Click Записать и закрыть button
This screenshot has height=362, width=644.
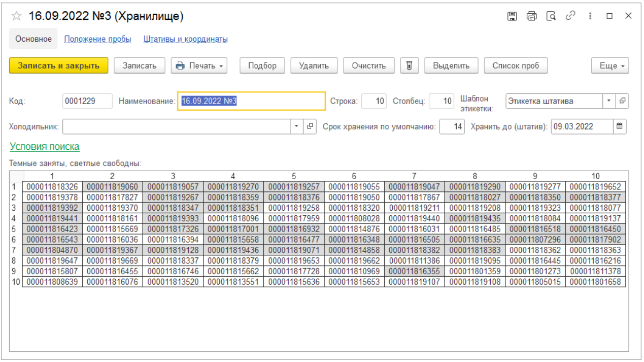click(x=59, y=65)
